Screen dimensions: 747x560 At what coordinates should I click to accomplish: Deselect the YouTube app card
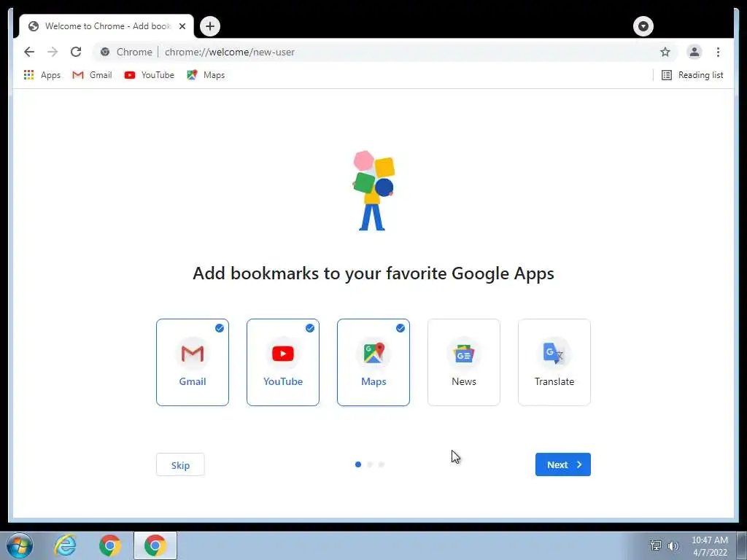click(x=283, y=362)
